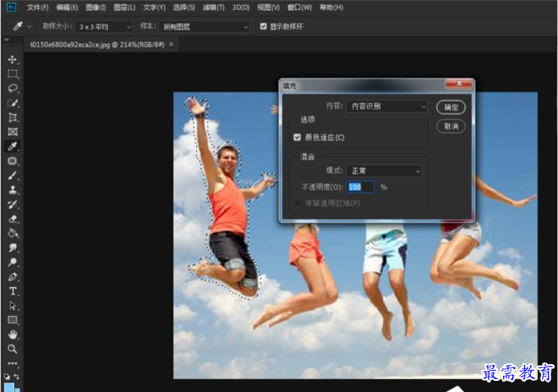Open the eyedropper tool preset picker arrow

30,27
